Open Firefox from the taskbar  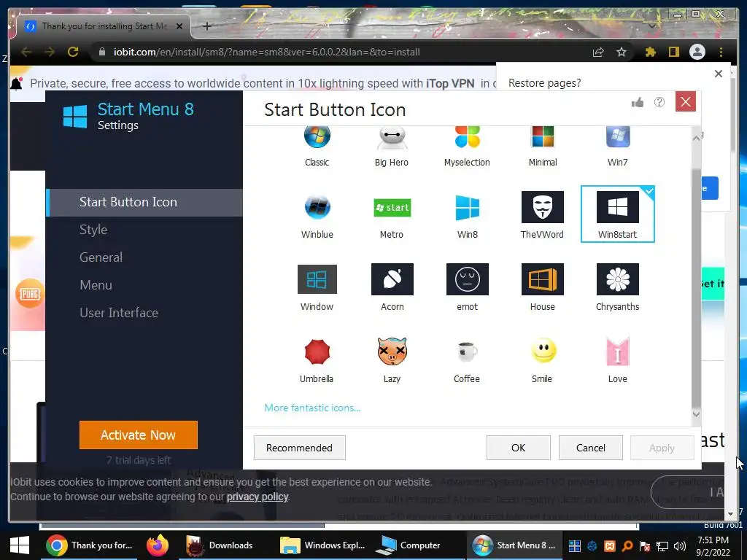158,545
